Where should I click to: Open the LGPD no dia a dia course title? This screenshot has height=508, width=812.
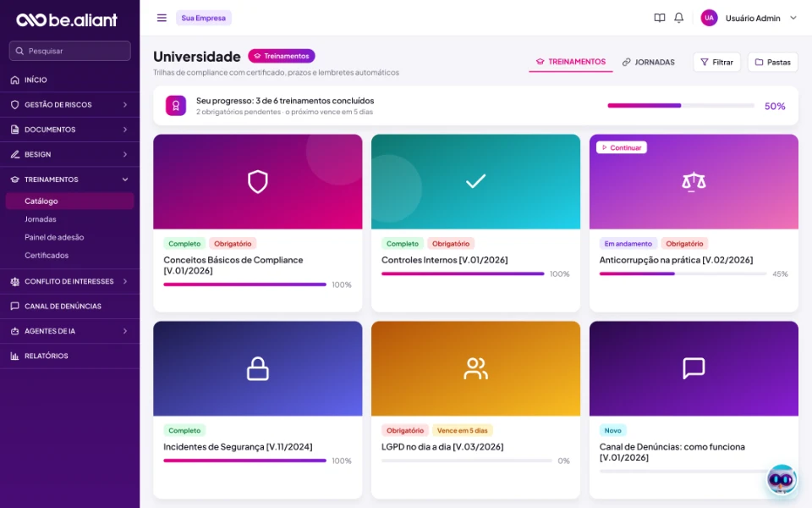click(x=442, y=447)
